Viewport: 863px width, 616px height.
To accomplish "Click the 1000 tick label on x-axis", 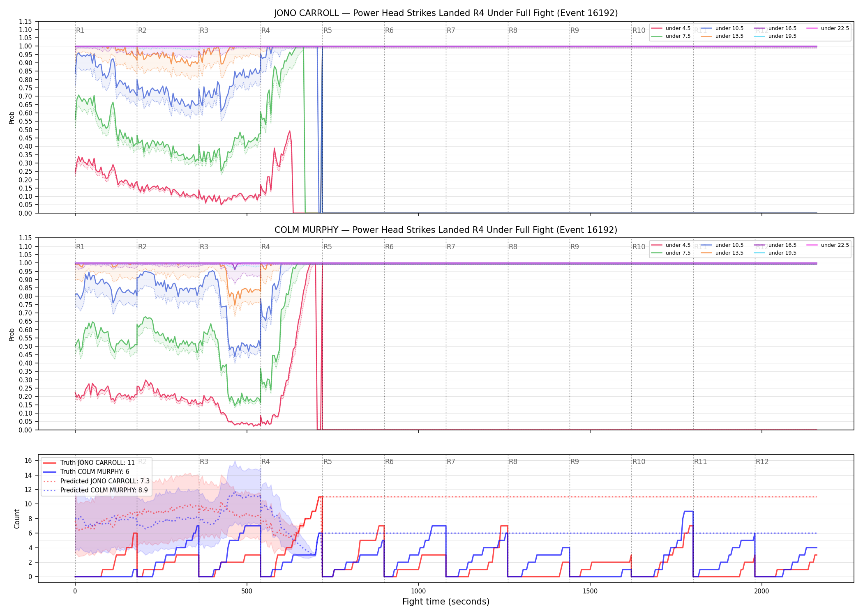I will point(418,591).
